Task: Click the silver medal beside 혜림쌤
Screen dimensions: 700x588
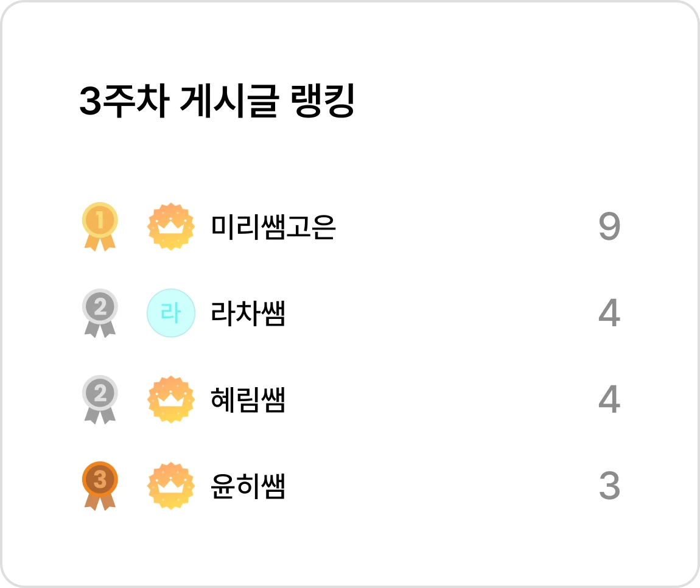Action: tap(100, 399)
